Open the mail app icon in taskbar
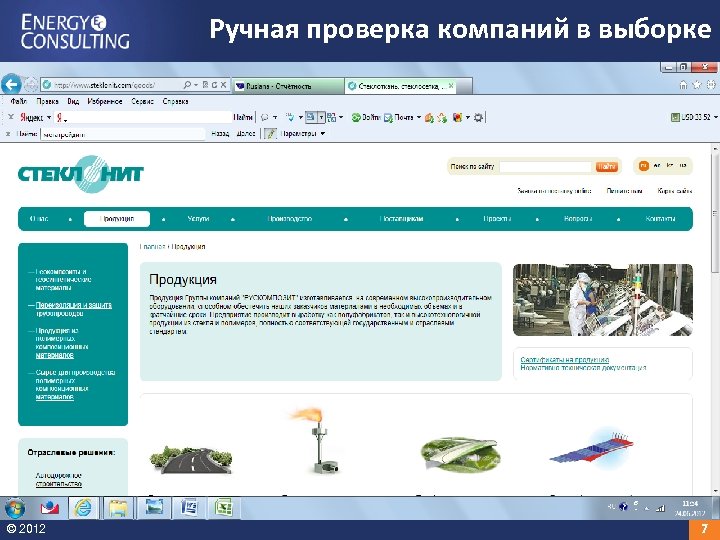The image size is (720, 540). coord(49,508)
